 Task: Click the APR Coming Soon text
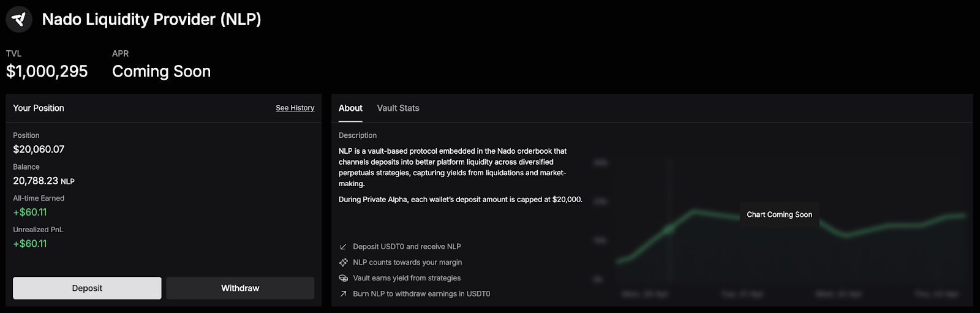click(161, 71)
